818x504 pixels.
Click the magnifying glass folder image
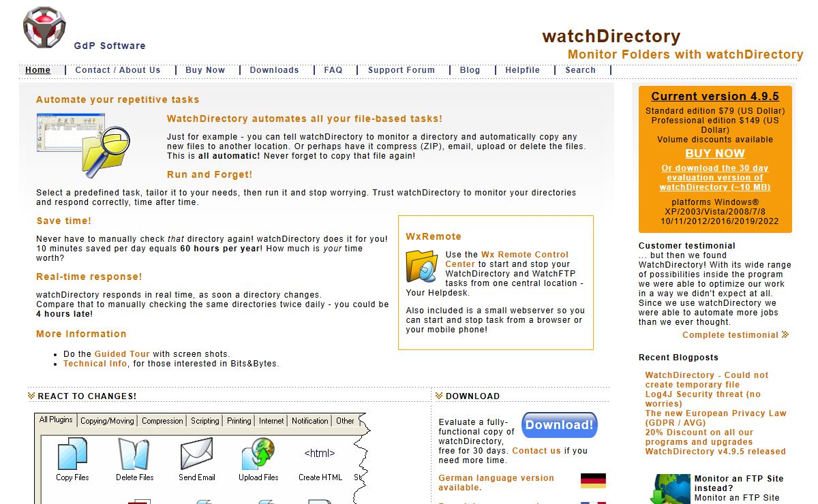[x=84, y=146]
